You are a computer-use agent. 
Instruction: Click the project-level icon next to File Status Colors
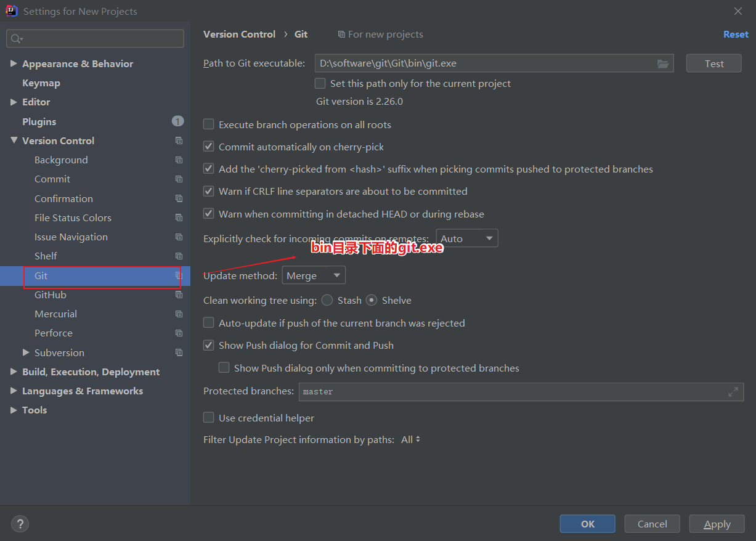179,218
